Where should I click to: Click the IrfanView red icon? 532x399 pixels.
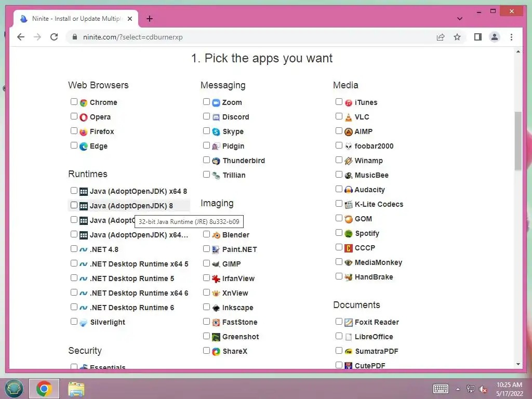coord(216,278)
